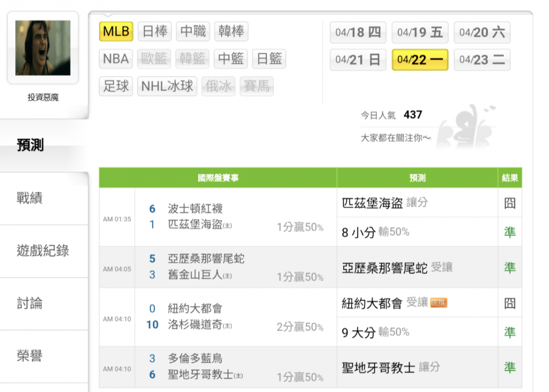
Task: Go to the 04/23 二 date
Action: click(482, 60)
